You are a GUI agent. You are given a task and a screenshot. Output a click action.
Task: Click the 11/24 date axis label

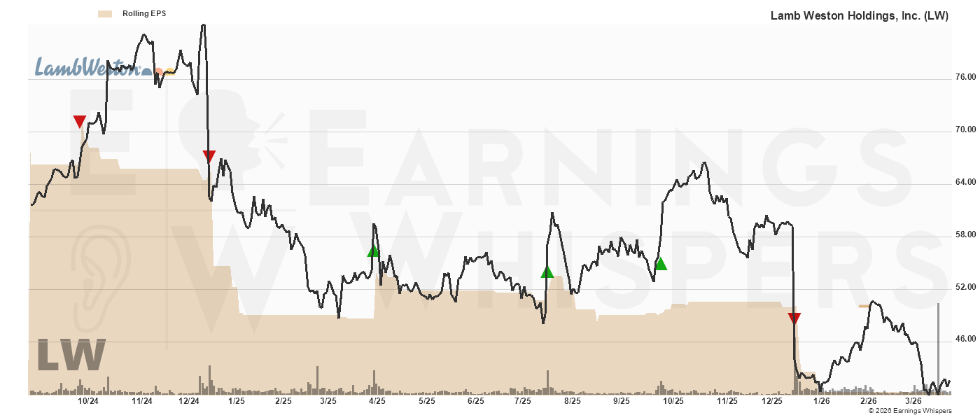pos(142,401)
